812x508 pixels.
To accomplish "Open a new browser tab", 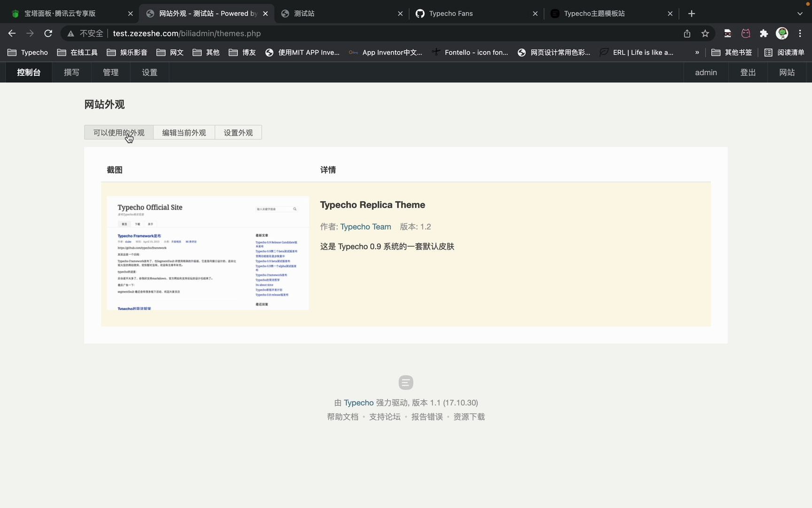I will (x=691, y=14).
